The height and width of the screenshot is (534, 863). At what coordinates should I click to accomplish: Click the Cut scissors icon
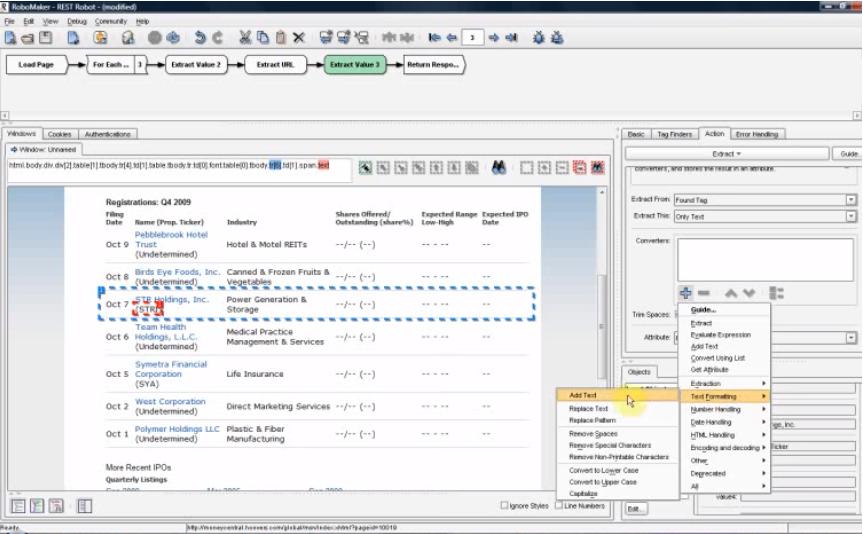point(245,37)
